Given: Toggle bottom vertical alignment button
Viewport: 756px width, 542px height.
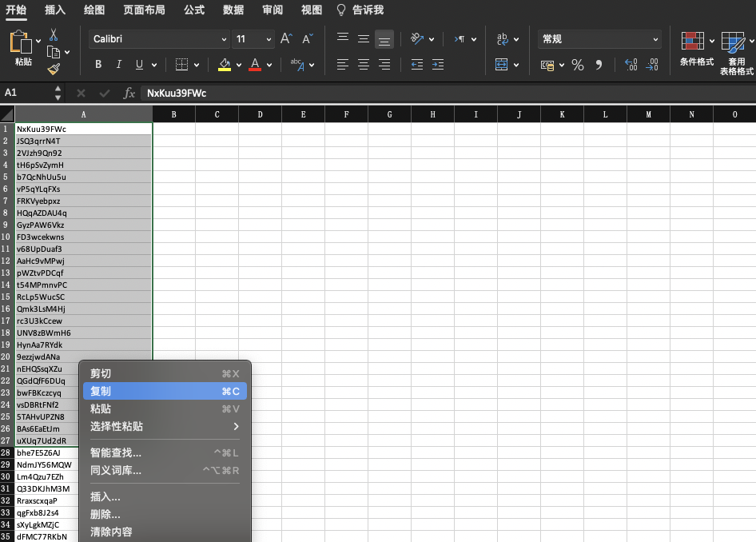Looking at the screenshot, I should [384, 38].
